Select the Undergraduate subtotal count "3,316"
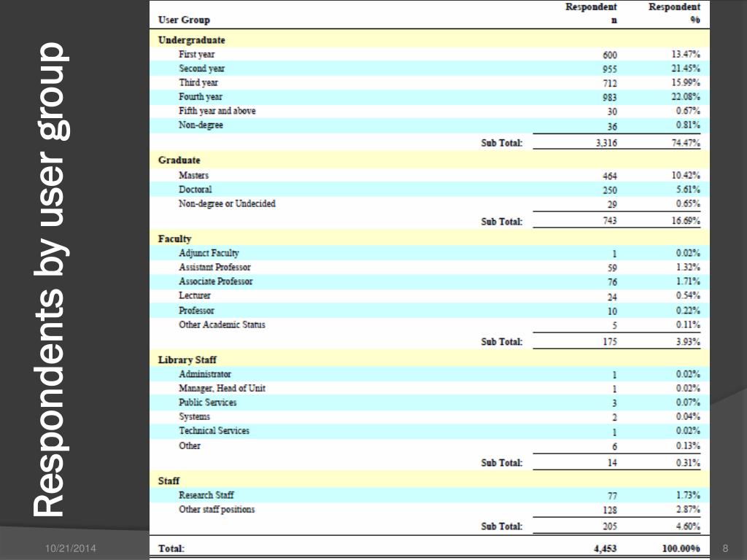Image resolution: width=747 pixels, height=560 pixels. click(x=606, y=143)
